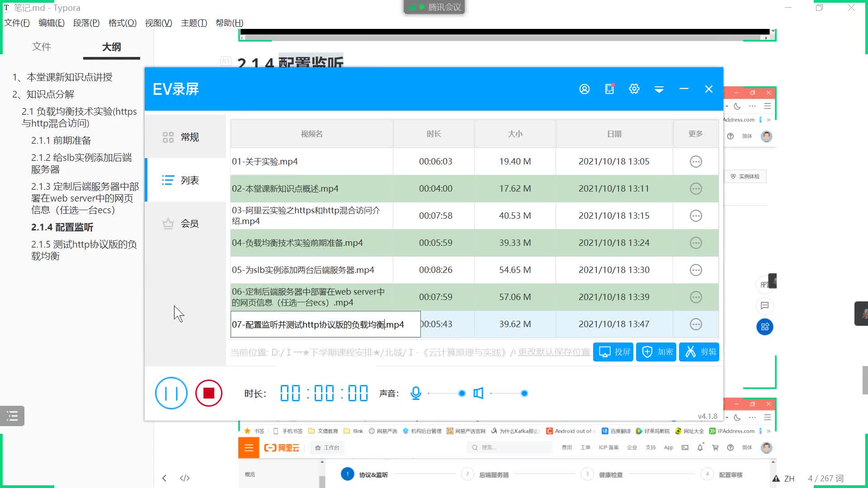Sort by 日期 column header

click(x=614, y=134)
